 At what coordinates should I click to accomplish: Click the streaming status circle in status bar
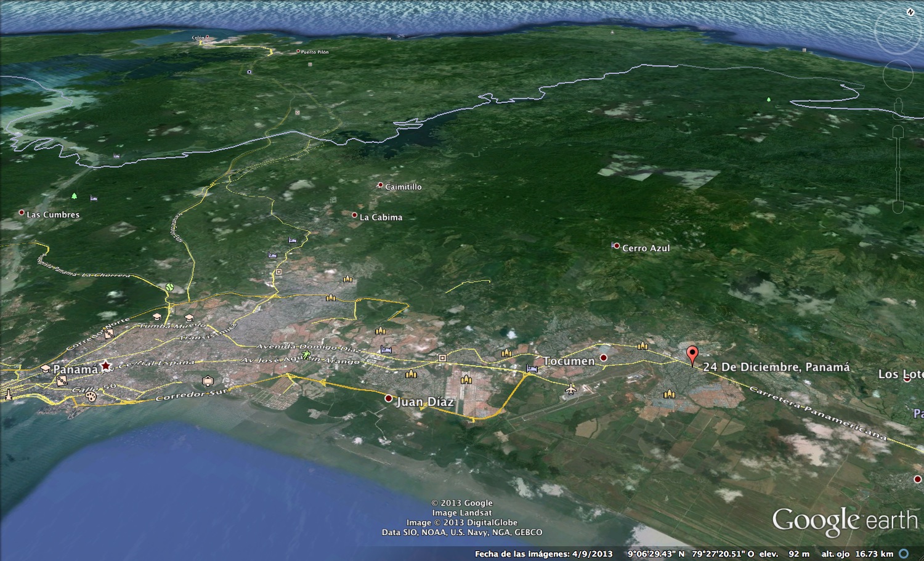click(904, 554)
